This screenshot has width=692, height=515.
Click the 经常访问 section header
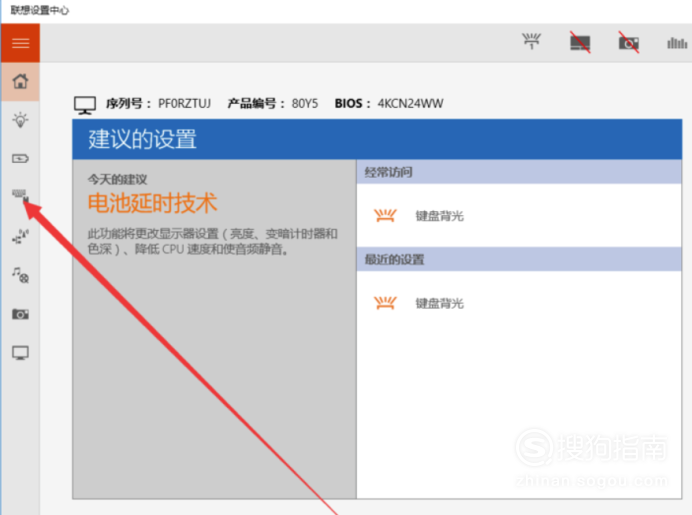(519, 172)
